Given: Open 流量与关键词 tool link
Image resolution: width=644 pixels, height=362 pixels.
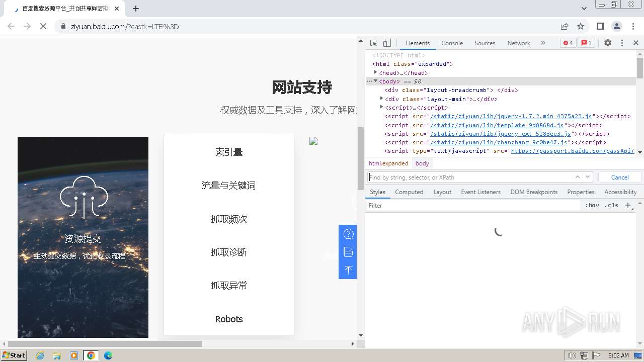Looking at the screenshot, I should point(229,186).
